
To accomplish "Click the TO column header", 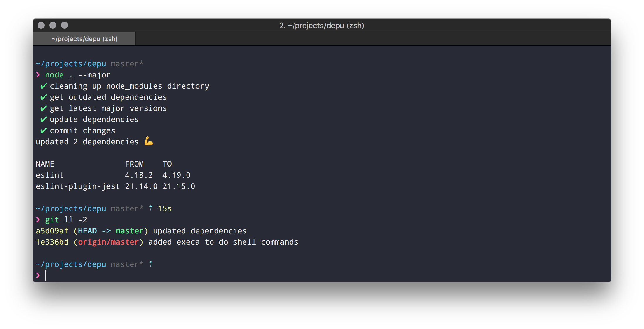I will point(167,164).
